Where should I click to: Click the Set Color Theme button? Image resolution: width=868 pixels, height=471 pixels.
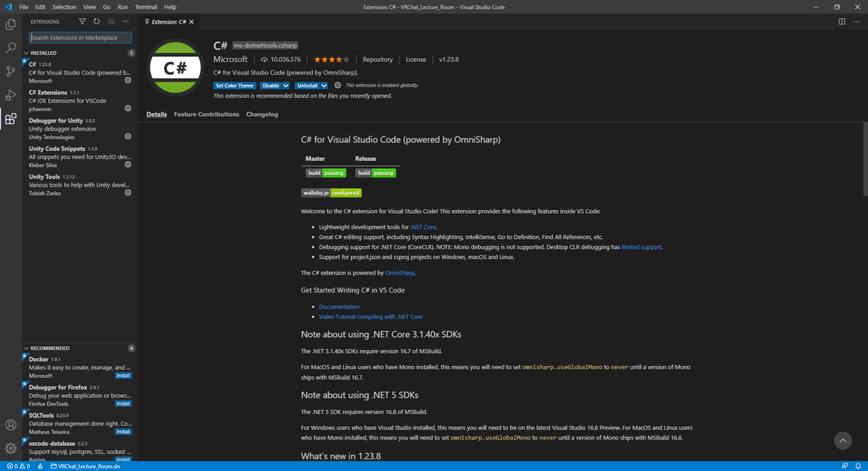coord(235,86)
